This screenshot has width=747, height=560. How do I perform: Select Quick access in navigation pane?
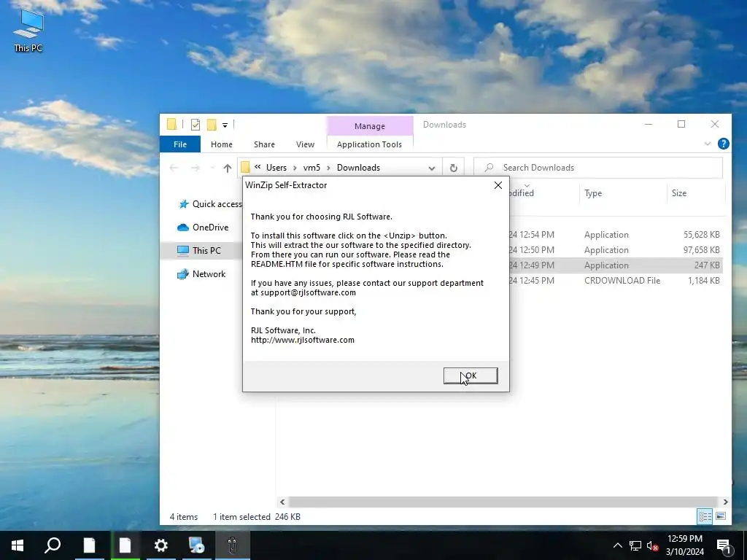point(209,204)
